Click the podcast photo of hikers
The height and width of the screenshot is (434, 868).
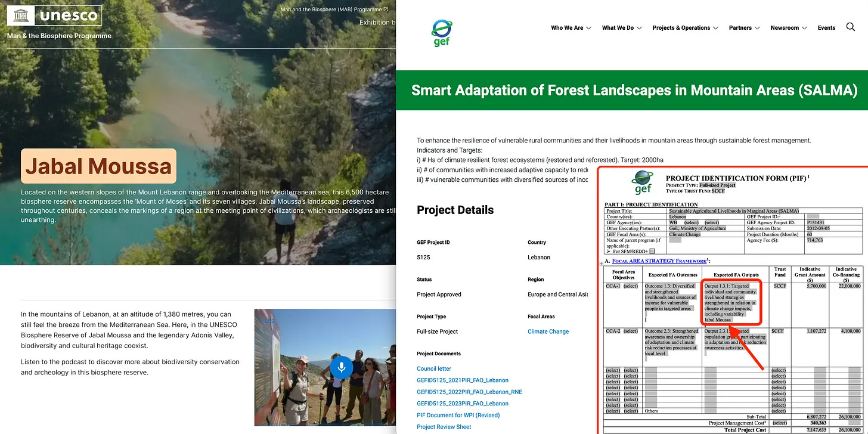pyautogui.click(x=325, y=367)
